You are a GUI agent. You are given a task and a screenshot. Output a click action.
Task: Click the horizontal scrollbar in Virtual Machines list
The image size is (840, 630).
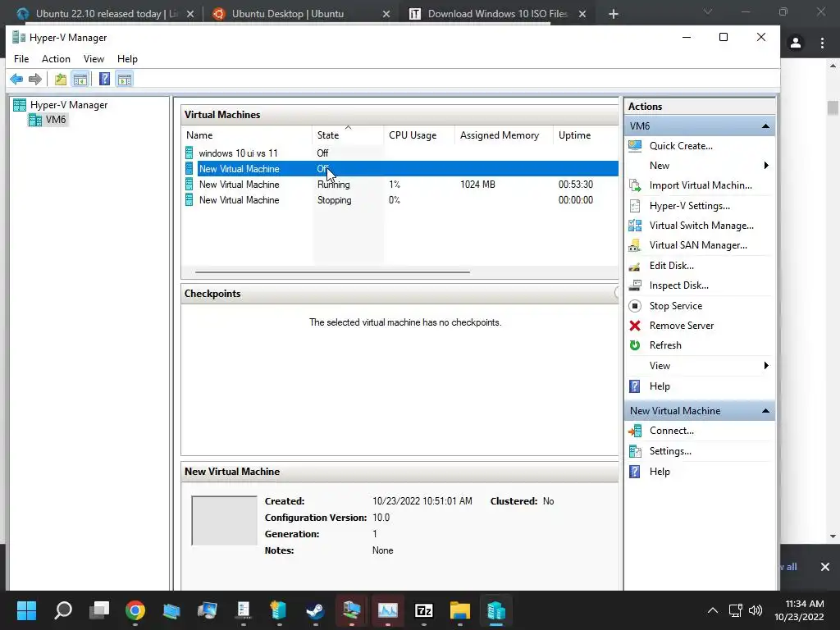[x=332, y=272]
